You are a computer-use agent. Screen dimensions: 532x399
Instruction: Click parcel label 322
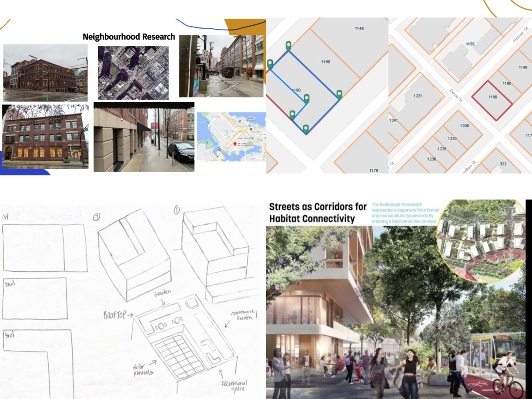point(503,164)
